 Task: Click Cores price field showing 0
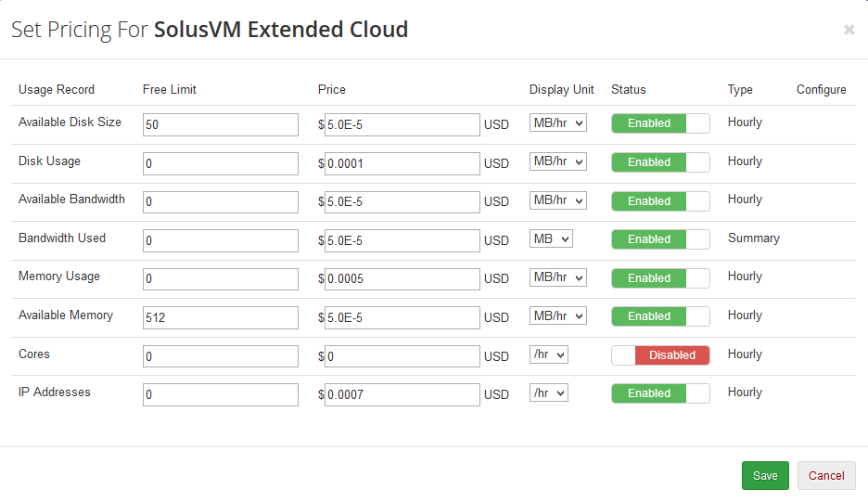coord(402,356)
